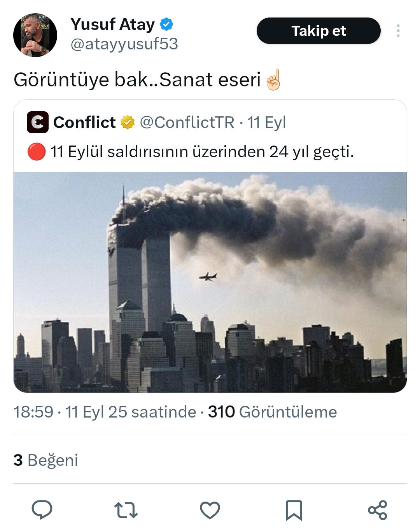Click the share icon

pyautogui.click(x=378, y=510)
